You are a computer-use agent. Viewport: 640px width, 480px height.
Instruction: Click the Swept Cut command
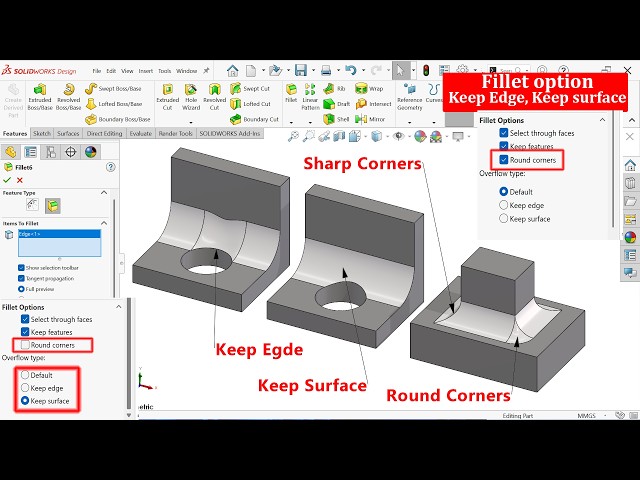click(250, 89)
